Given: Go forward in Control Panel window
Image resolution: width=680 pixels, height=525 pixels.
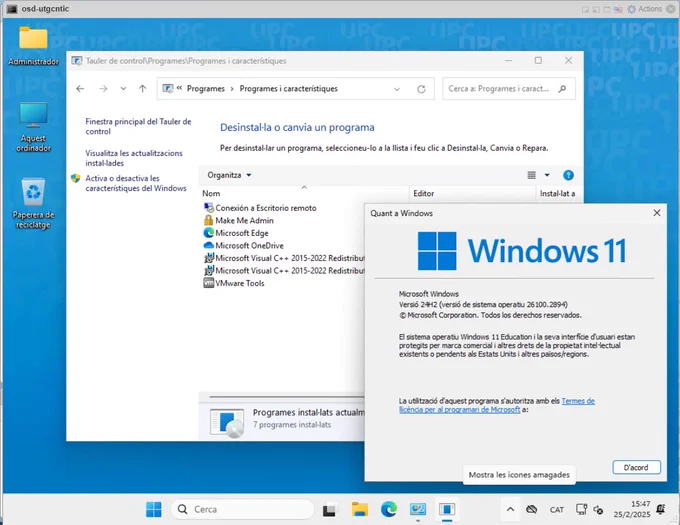Looking at the screenshot, I should [x=103, y=89].
